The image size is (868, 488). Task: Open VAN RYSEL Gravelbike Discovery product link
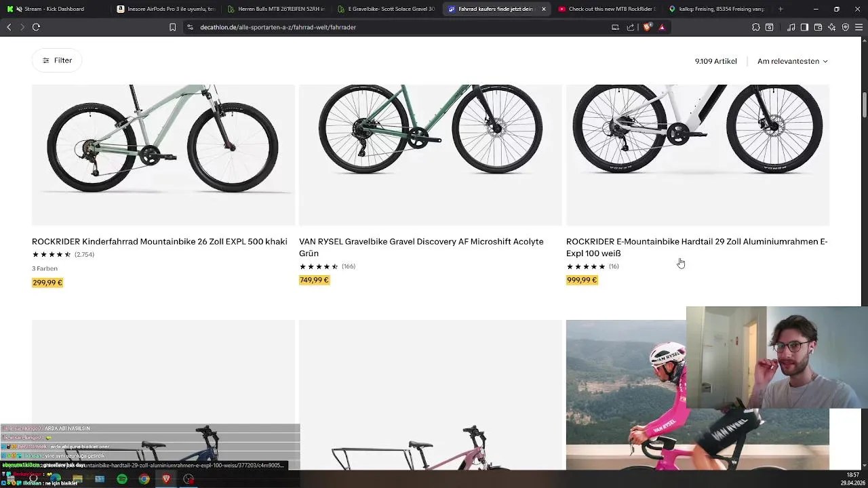(421, 247)
